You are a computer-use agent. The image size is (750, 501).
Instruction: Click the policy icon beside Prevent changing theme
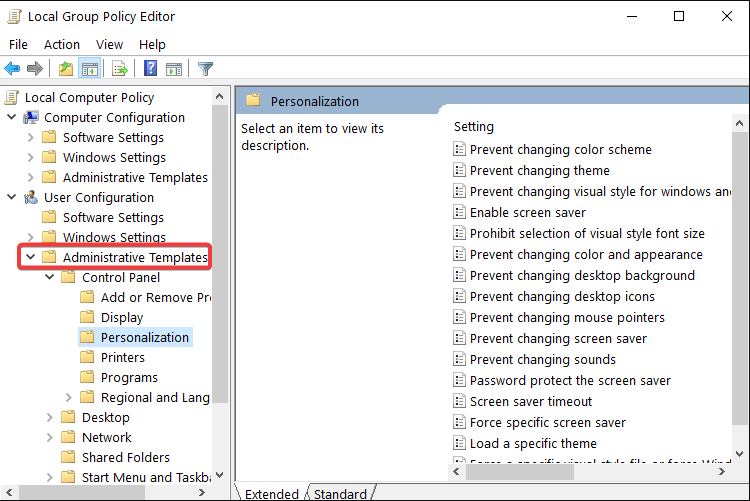pos(459,170)
